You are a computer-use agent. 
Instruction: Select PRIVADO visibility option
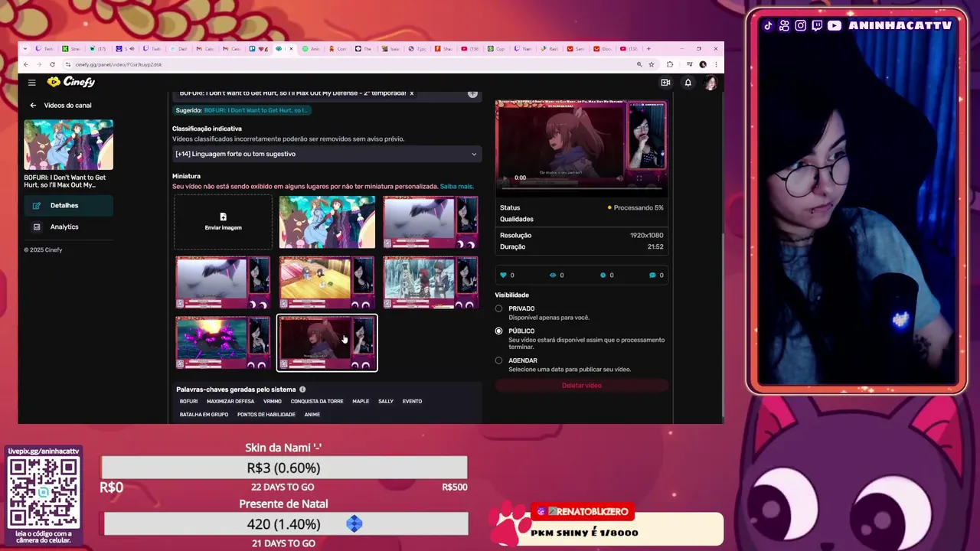coord(498,308)
